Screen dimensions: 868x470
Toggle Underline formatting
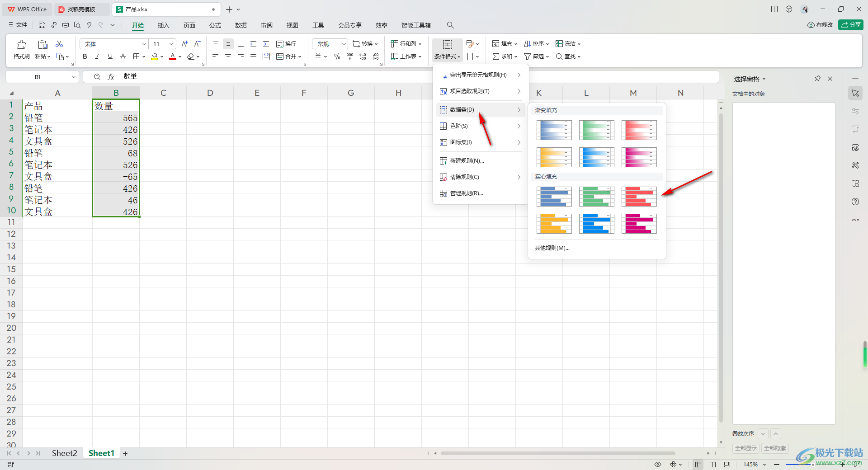click(110, 56)
